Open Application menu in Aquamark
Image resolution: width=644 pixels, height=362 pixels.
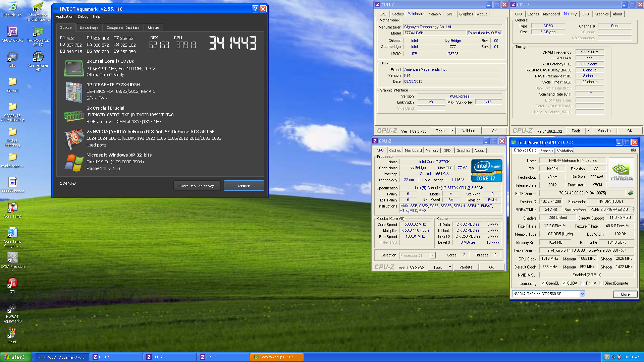click(64, 16)
